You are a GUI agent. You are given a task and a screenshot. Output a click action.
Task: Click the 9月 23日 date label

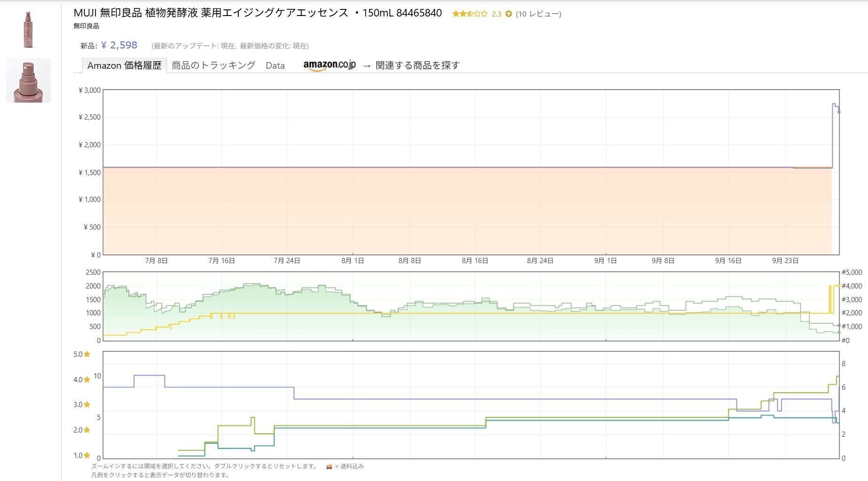pos(785,261)
